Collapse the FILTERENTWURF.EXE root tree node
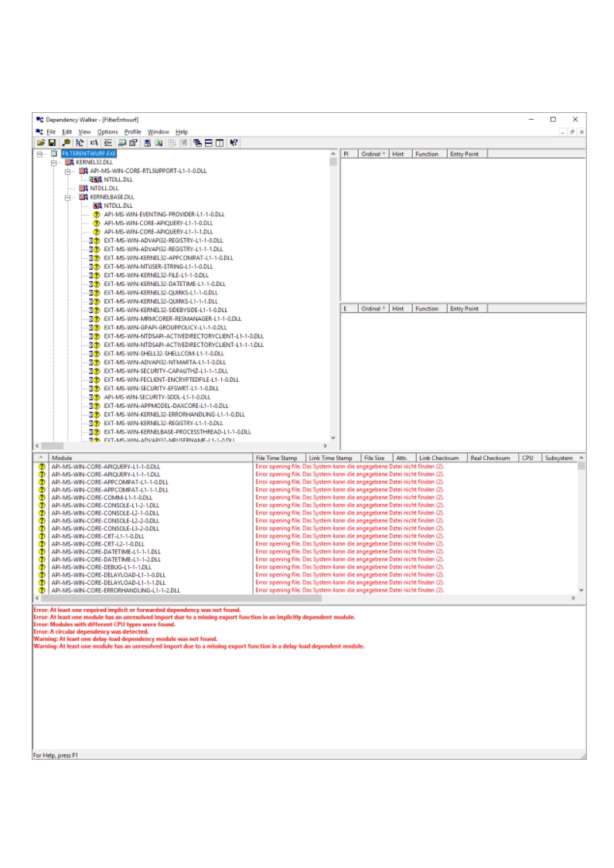Viewport: 614px width, 868px height. coord(40,154)
